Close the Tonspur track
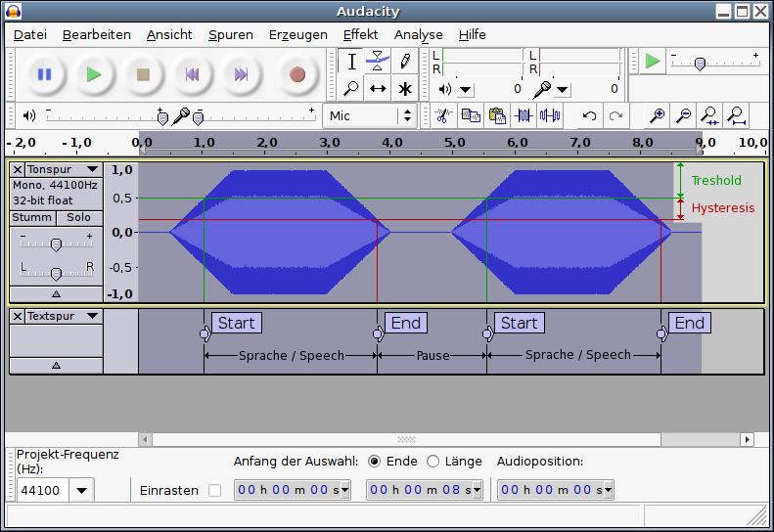The image size is (774, 532). pos(18,170)
